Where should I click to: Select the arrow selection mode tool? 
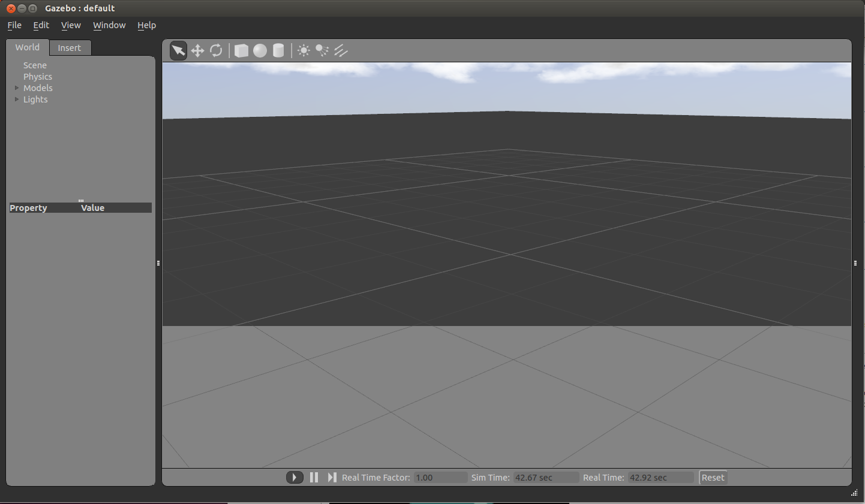(x=178, y=51)
